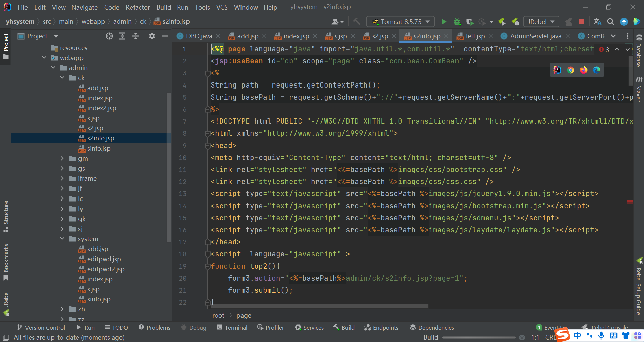The image size is (644, 342).
Task: Expand the zh folder
Action: coord(62,309)
